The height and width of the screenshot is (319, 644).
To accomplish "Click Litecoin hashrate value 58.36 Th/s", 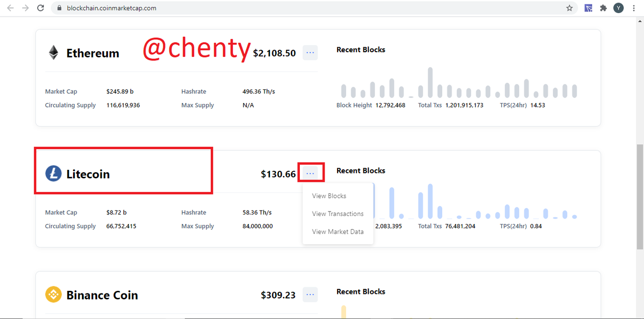I will tap(257, 212).
